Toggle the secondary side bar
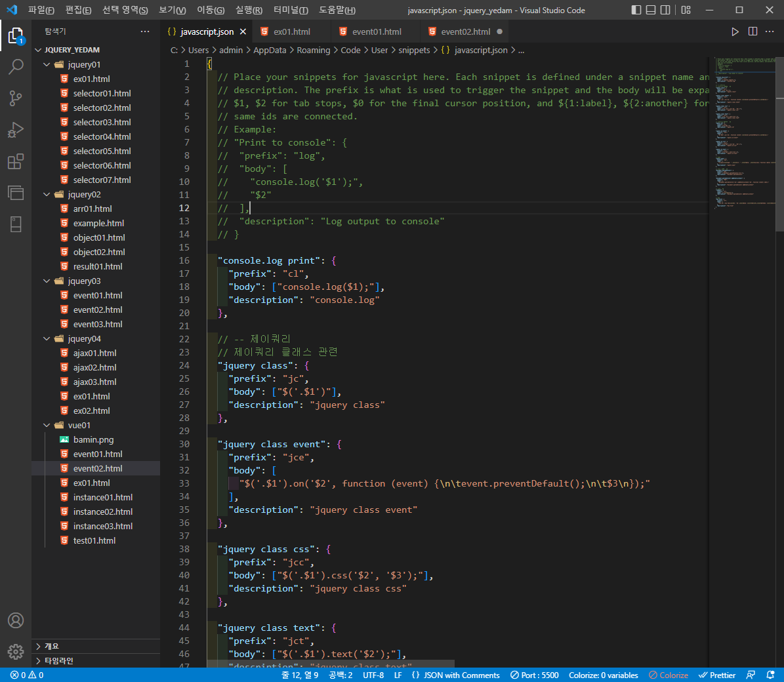Image resolution: width=784 pixels, height=682 pixels. point(665,10)
